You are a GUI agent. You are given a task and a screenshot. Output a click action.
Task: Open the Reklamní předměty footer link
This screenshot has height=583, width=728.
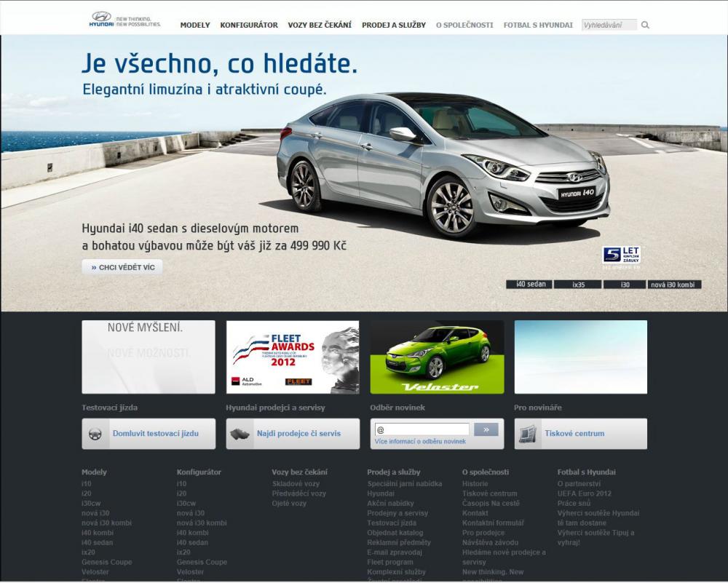pyautogui.click(x=399, y=542)
